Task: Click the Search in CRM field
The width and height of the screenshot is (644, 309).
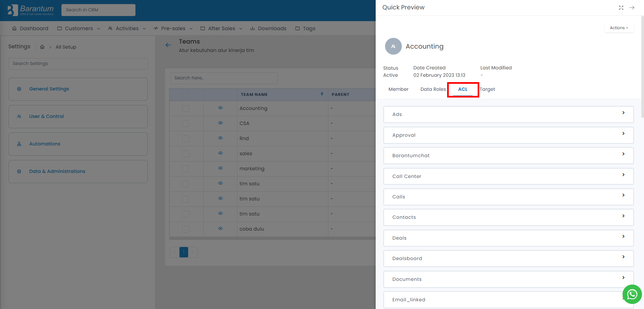Action: [x=98, y=10]
